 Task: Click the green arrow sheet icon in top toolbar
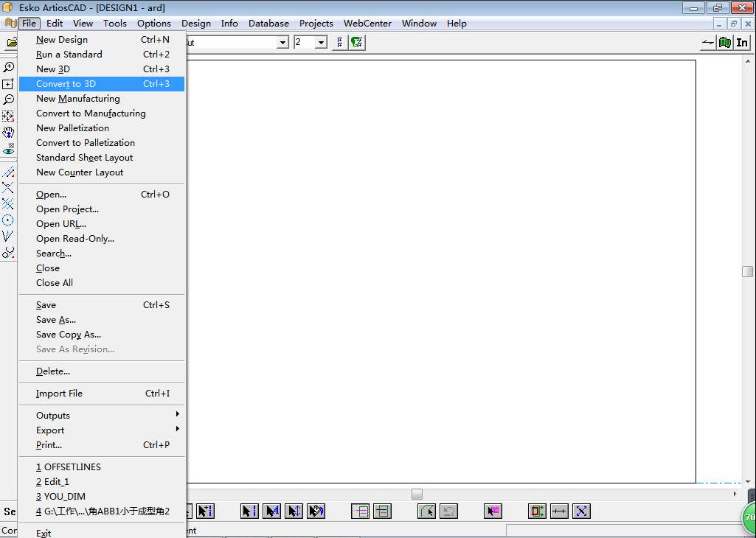[x=357, y=43]
